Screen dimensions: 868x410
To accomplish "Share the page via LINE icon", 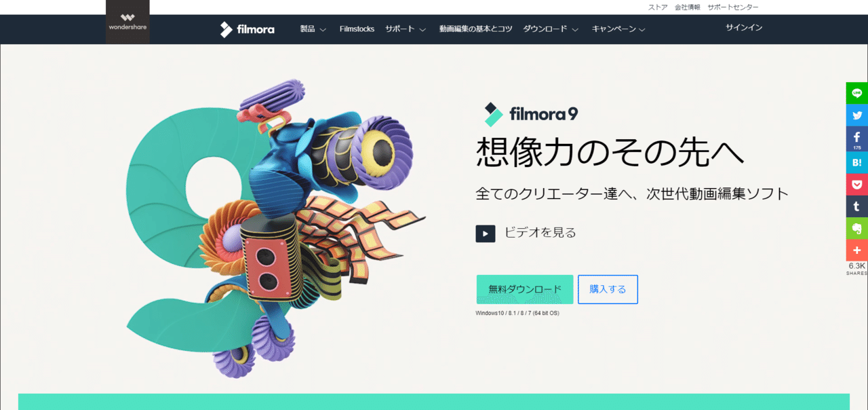I will 856,93.
